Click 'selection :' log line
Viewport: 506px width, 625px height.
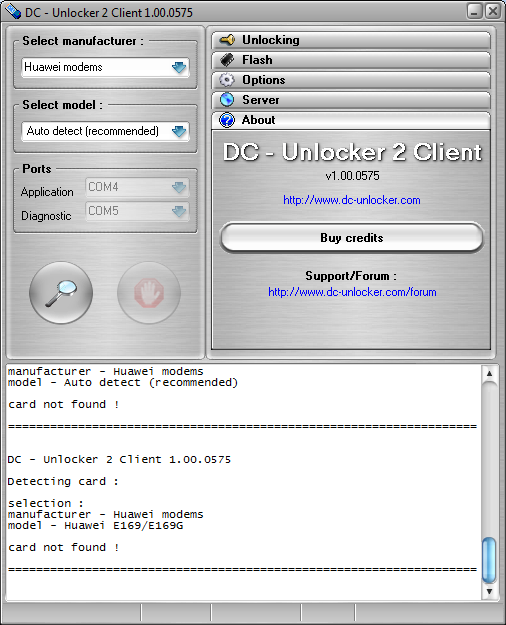point(45,503)
